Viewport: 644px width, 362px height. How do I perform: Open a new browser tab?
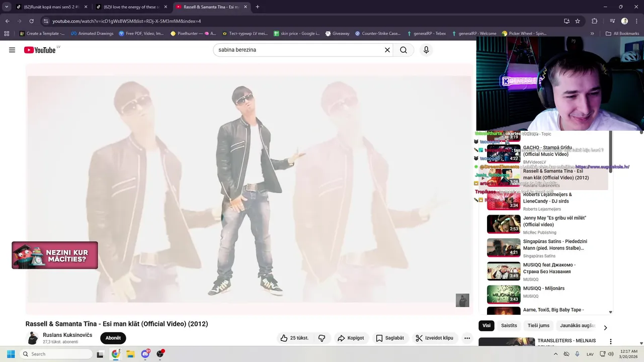pos(258,7)
